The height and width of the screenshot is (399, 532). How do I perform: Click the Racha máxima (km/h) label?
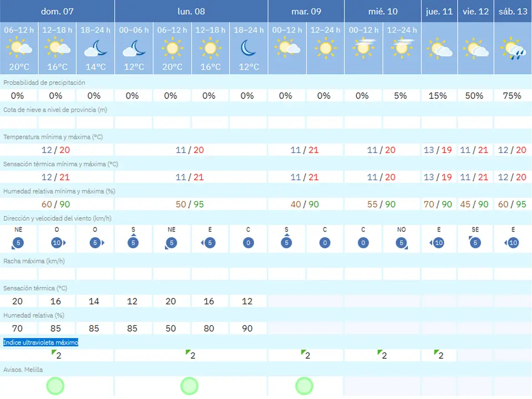34,261
